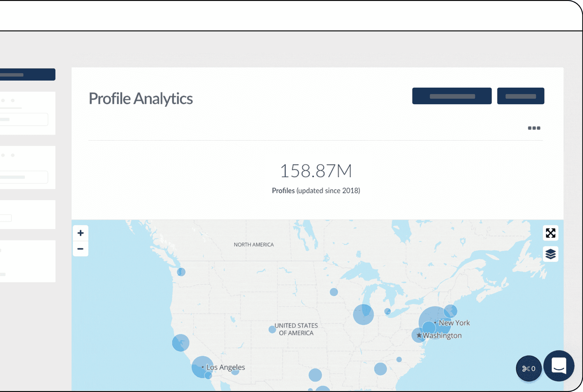
Task: Open the ellipsis options menu on the widget
Action: (534, 128)
